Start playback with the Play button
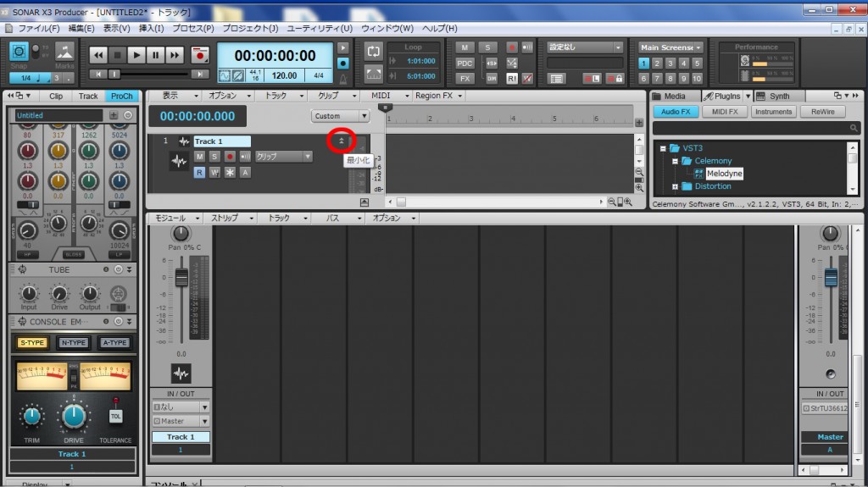 pos(136,55)
